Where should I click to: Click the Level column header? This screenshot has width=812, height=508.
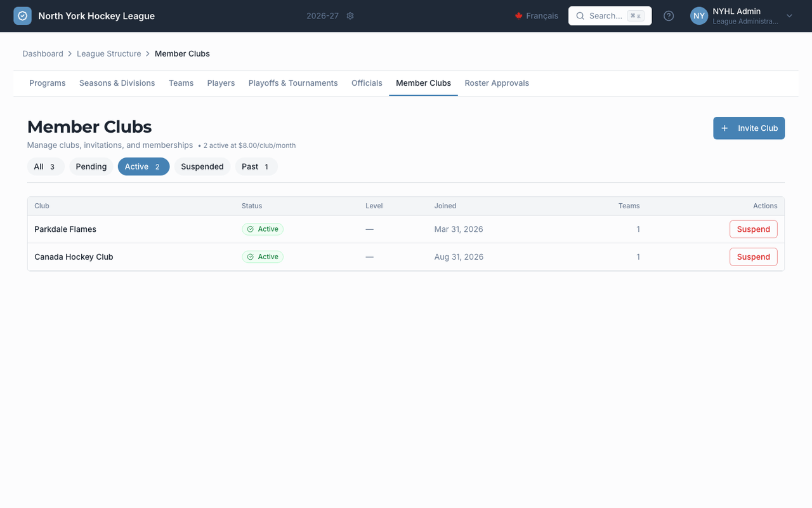click(x=374, y=206)
